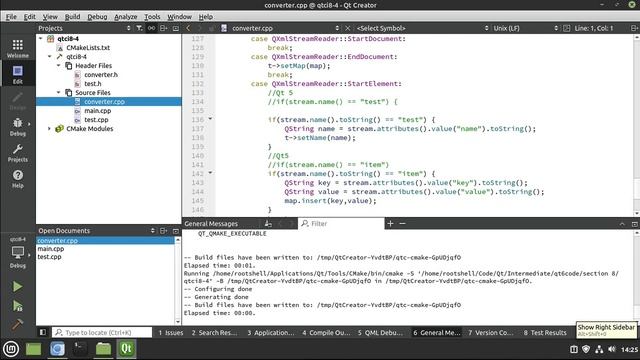Open Help mode in sidebar
This screenshot has width=640, height=360.
[x=18, y=179]
